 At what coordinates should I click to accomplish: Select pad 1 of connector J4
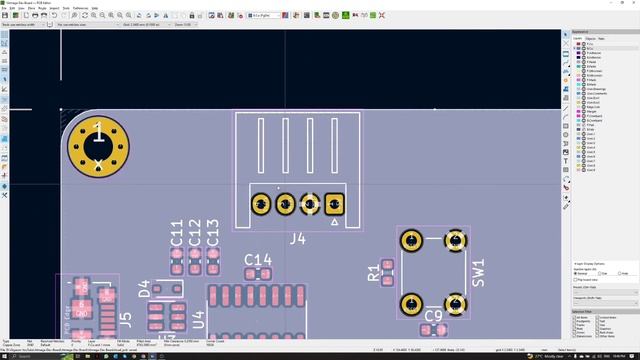(334, 204)
